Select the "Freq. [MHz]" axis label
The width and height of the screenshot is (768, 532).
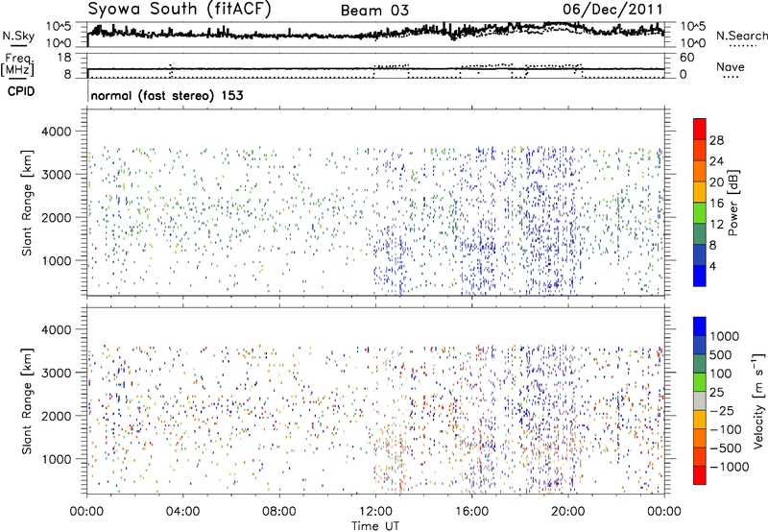(17, 64)
